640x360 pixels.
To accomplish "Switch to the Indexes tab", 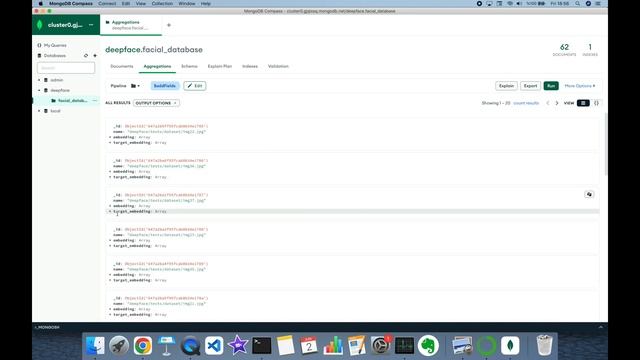I will coord(250,66).
